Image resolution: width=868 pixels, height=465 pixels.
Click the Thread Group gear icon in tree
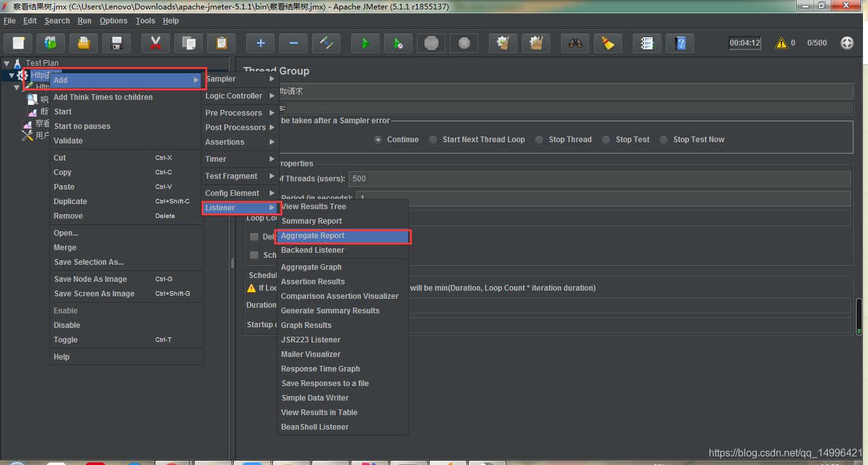[x=22, y=75]
